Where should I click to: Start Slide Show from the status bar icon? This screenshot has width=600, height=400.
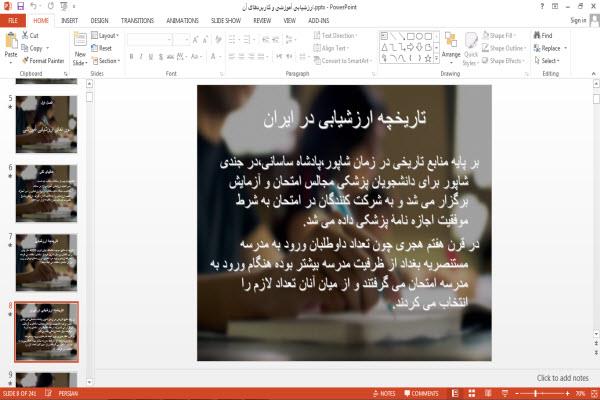505,393
